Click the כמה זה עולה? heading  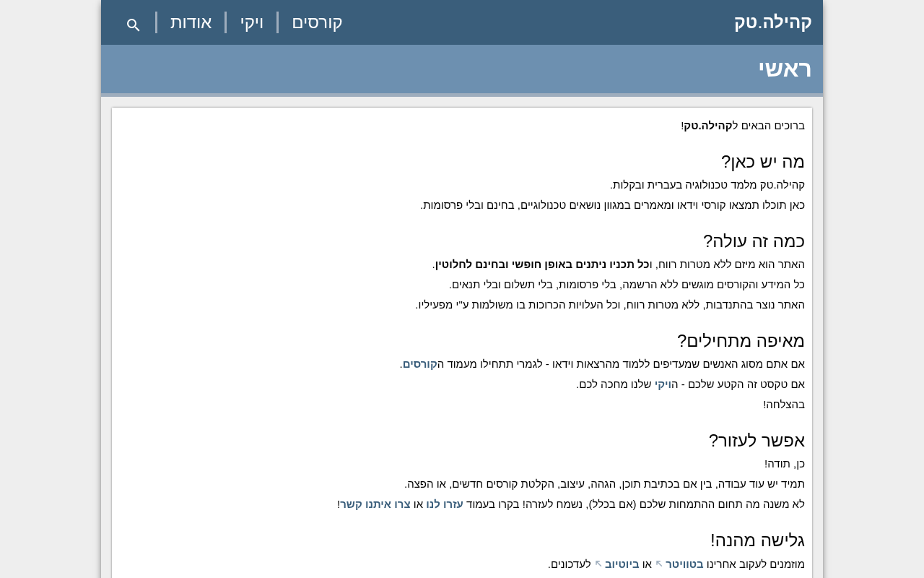[x=754, y=241]
